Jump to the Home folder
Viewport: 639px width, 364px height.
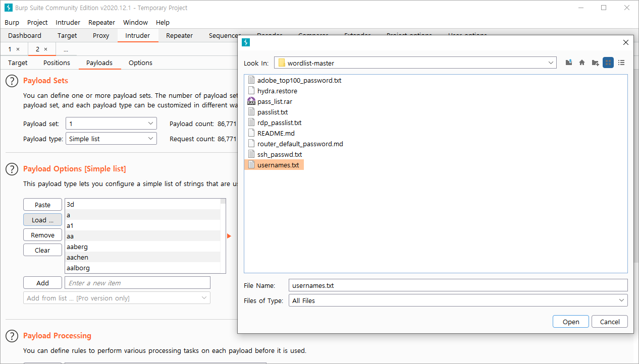(x=582, y=63)
